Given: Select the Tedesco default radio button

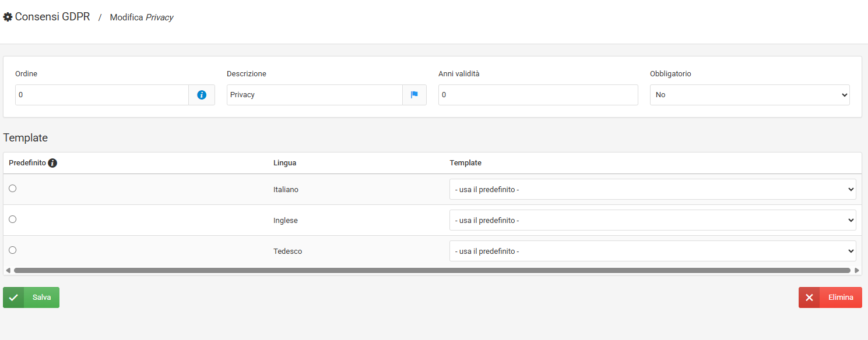Looking at the screenshot, I should 13,250.
